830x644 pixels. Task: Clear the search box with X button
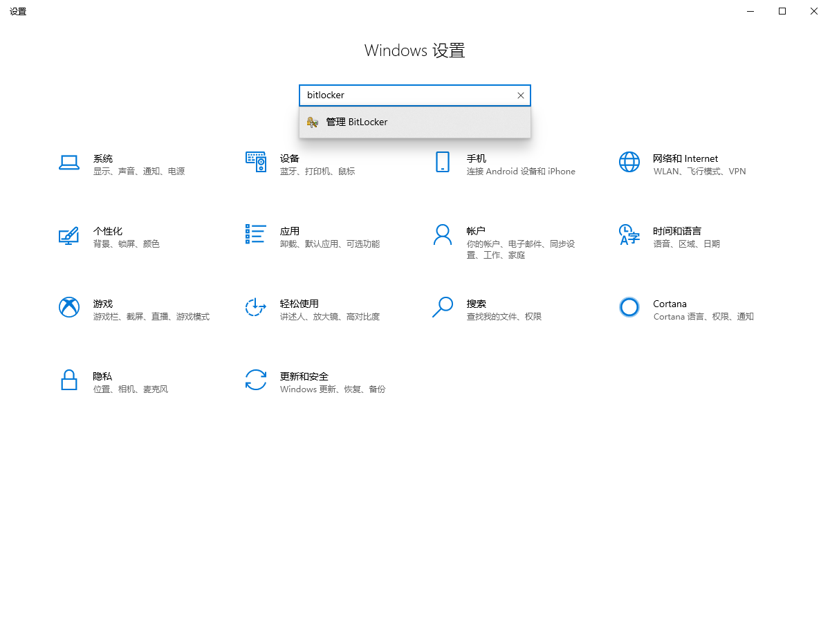tap(521, 95)
